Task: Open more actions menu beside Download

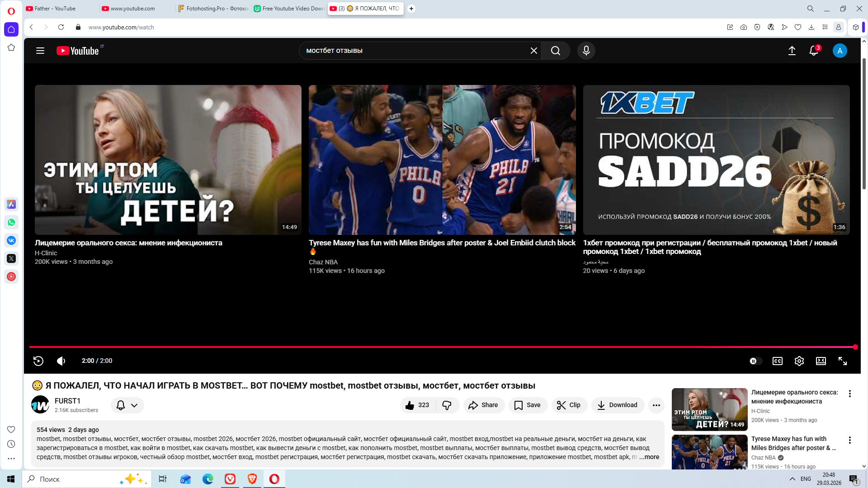Action: click(x=656, y=405)
